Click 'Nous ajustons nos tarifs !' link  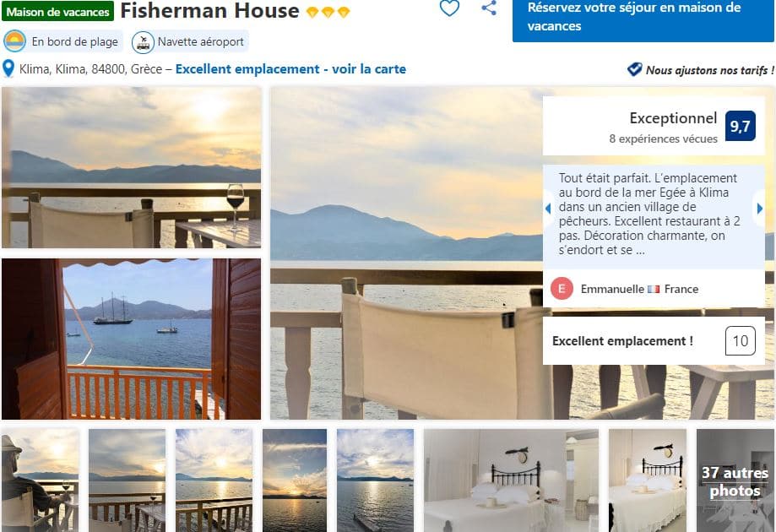point(709,70)
